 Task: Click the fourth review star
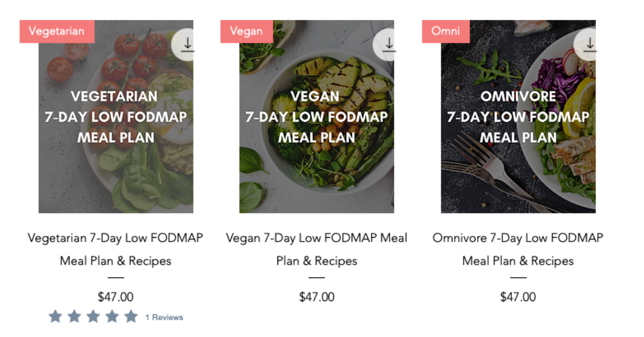[x=112, y=317]
